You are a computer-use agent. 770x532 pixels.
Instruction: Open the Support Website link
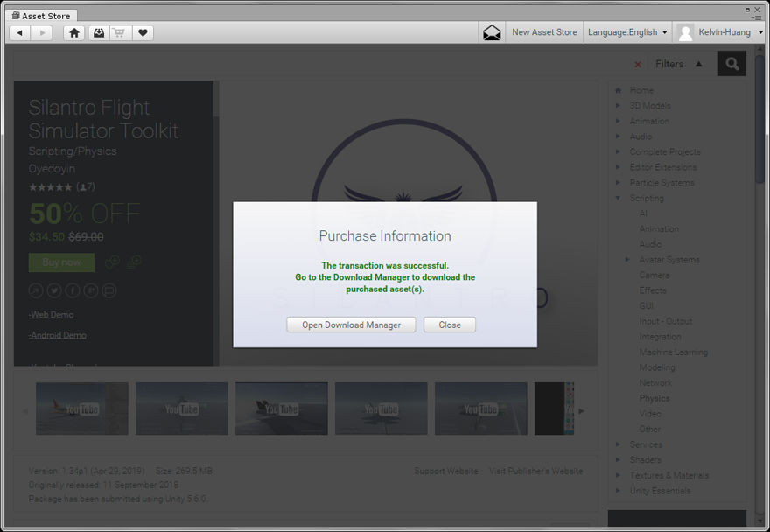446,471
